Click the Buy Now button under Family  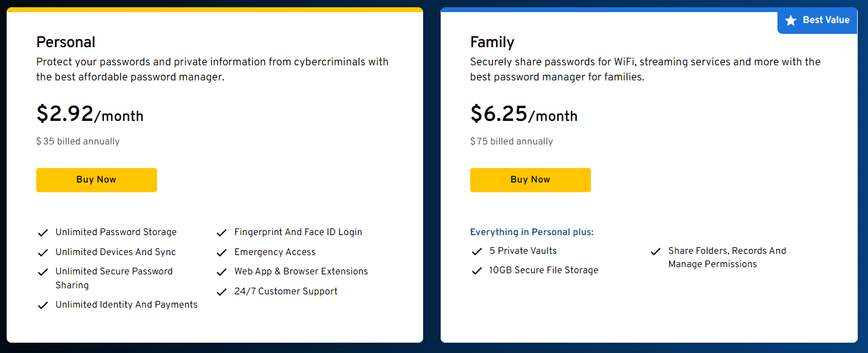click(531, 180)
